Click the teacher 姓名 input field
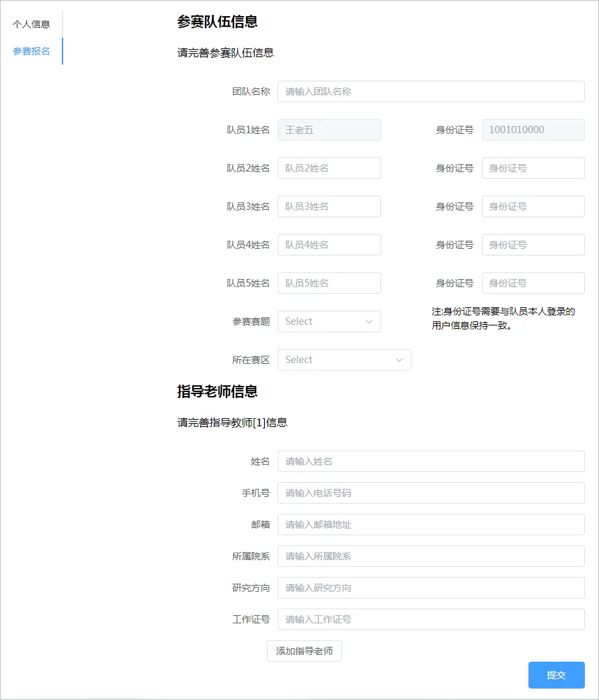This screenshot has width=599, height=700. point(430,461)
